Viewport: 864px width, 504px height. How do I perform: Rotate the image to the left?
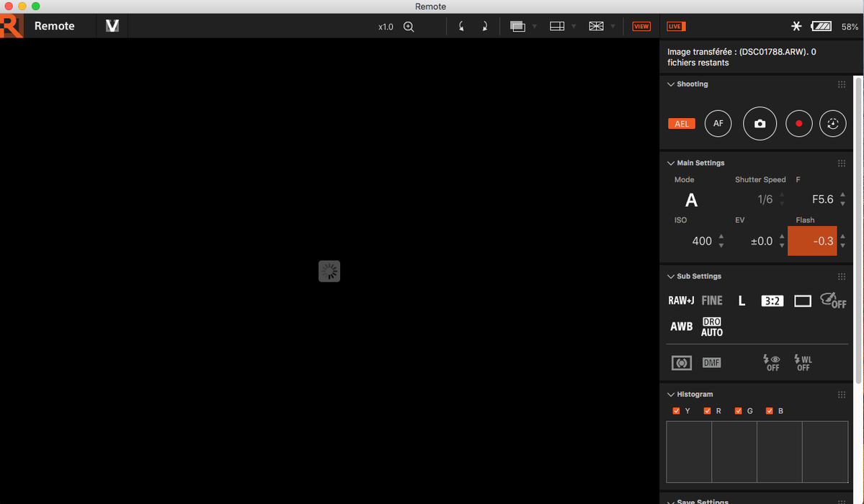tap(461, 27)
